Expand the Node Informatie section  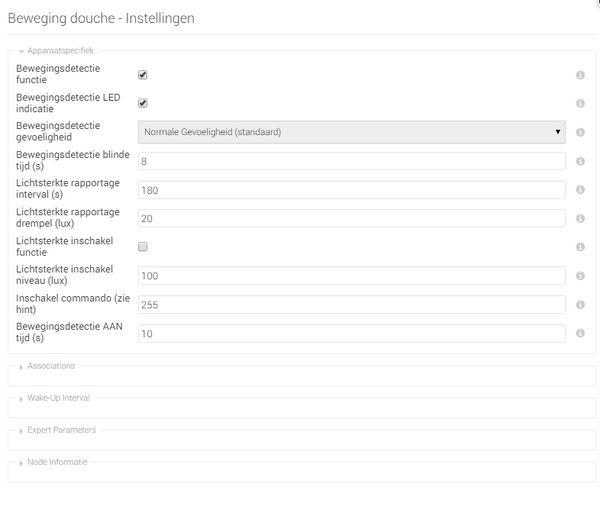(x=54, y=462)
